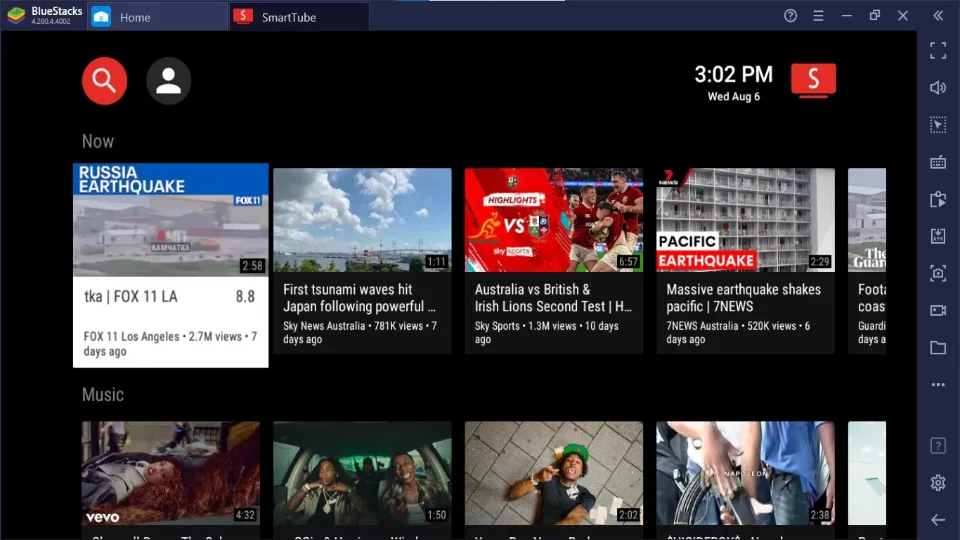Click the install APK icon

coord(938,236)
